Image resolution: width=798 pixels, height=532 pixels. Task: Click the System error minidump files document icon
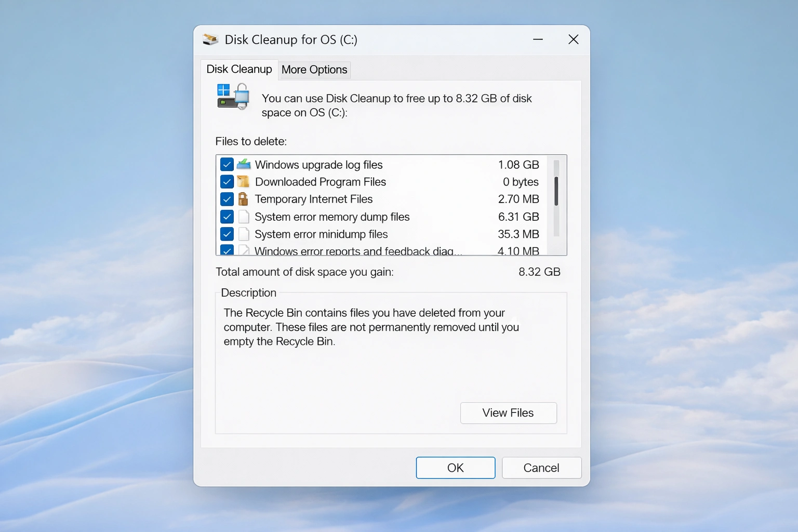click(244, 234)
